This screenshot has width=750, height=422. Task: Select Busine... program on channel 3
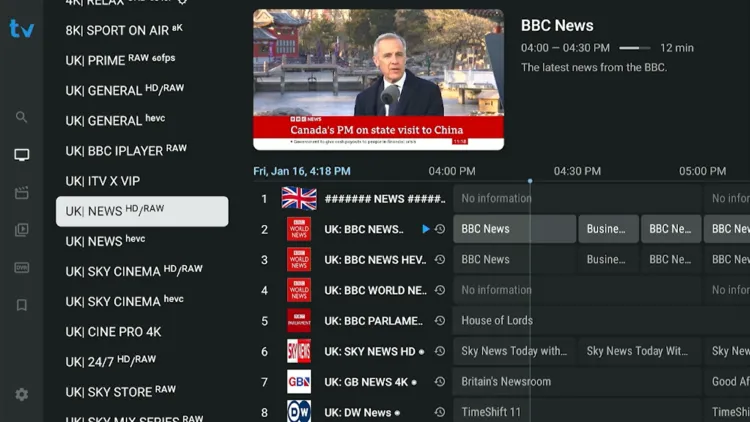pos(608,259)
